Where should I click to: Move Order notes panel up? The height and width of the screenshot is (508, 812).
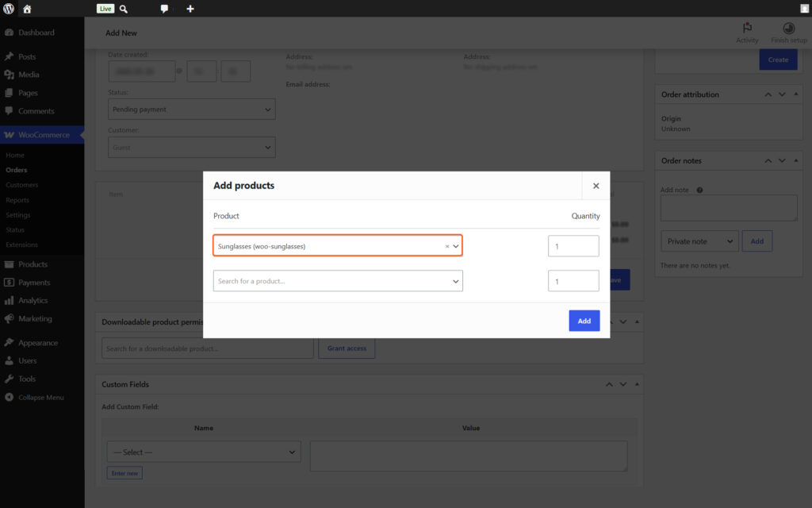(x=768, y=160)
